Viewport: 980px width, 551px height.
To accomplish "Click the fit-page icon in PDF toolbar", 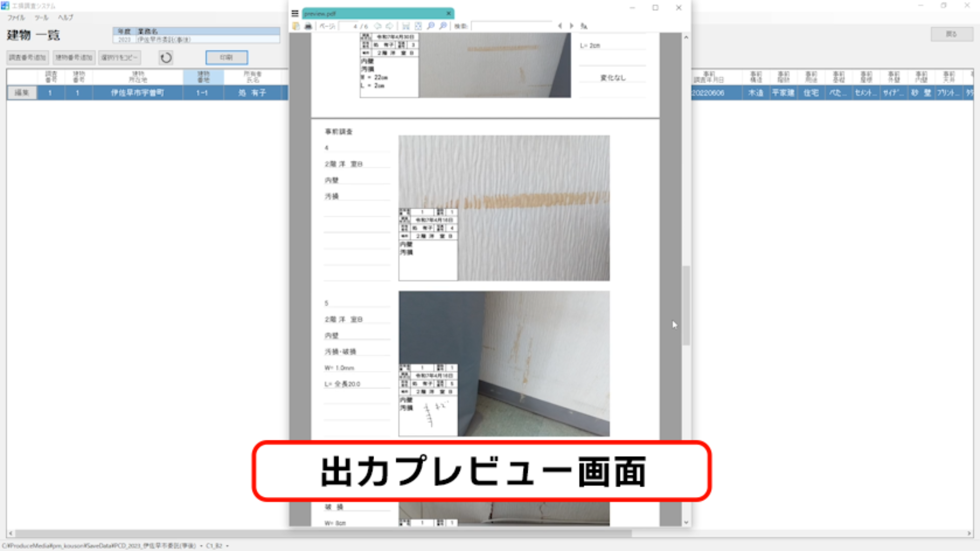I will pos(418,26).
